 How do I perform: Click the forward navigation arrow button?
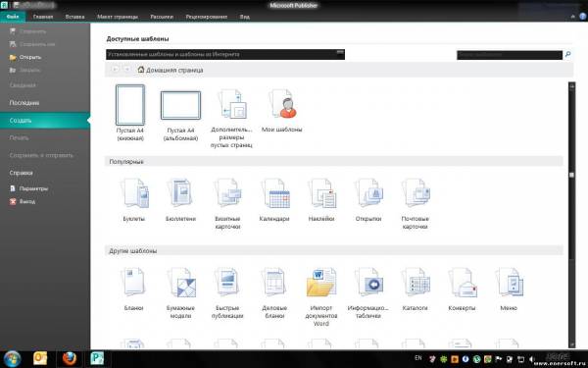[127, 70]
